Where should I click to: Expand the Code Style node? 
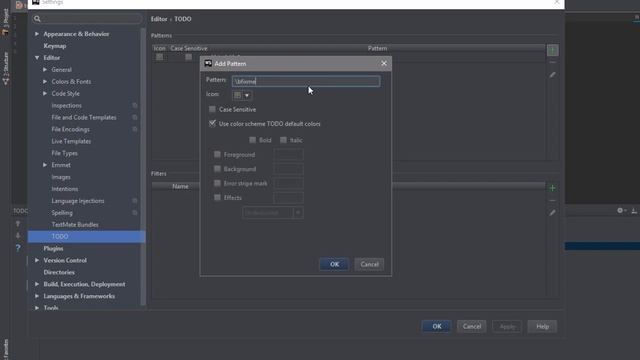45,93
